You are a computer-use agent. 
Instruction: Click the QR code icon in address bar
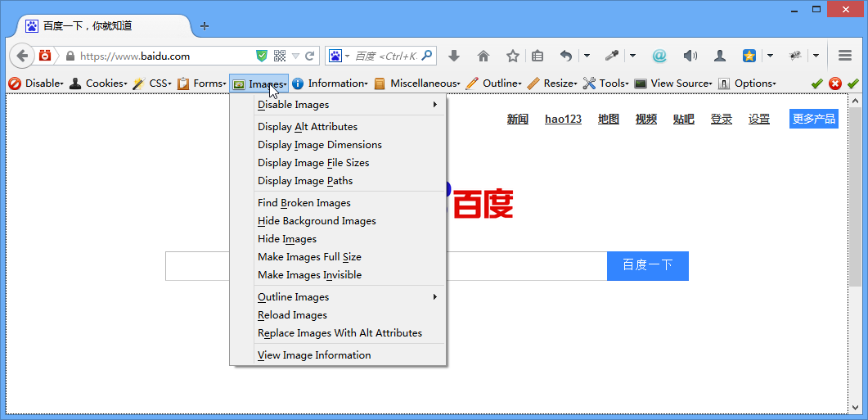[x=280, y=56]
